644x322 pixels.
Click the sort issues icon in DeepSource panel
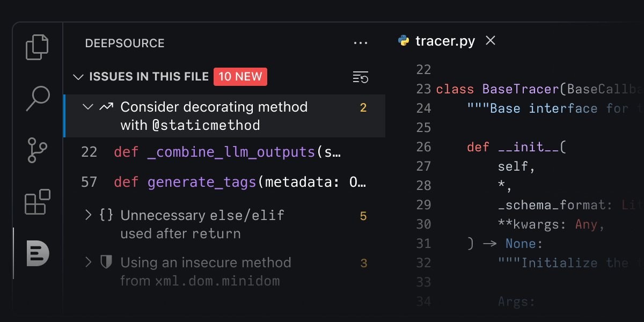(x=360, y=77)
